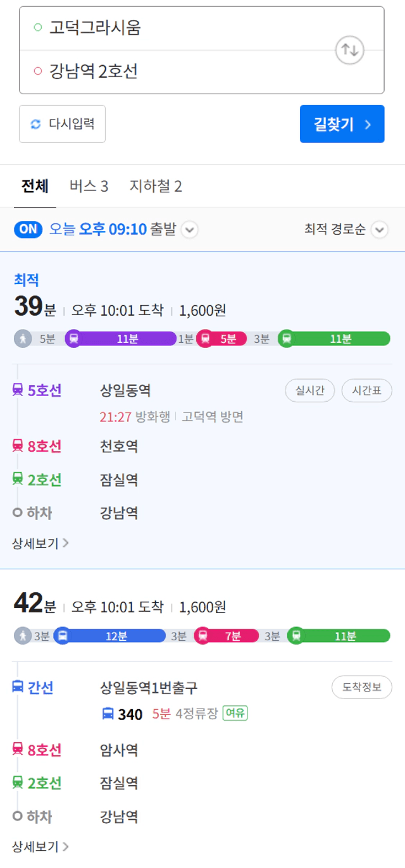
Task: Open 실시간 info for 상일동역
Action: [x=310, y=390]
